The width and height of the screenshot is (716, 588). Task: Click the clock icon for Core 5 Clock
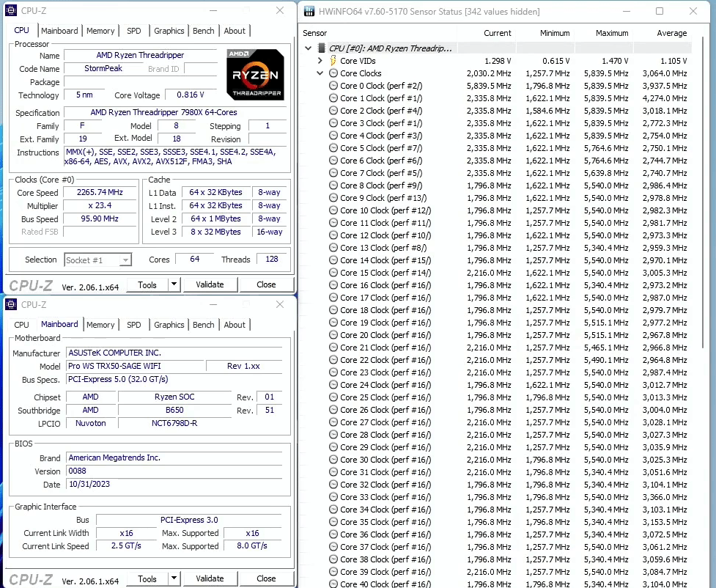click(333, 148)
